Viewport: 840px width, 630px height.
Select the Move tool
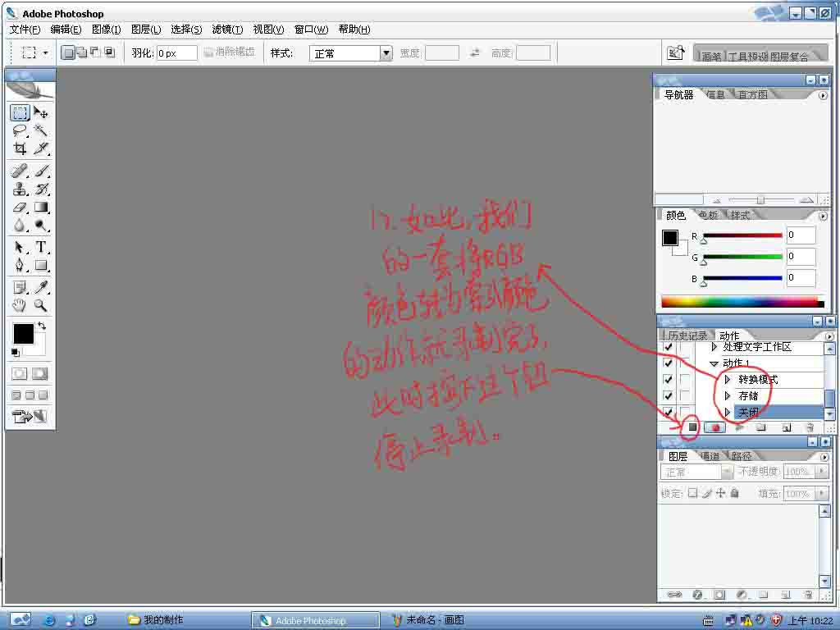tap(40, 113)
